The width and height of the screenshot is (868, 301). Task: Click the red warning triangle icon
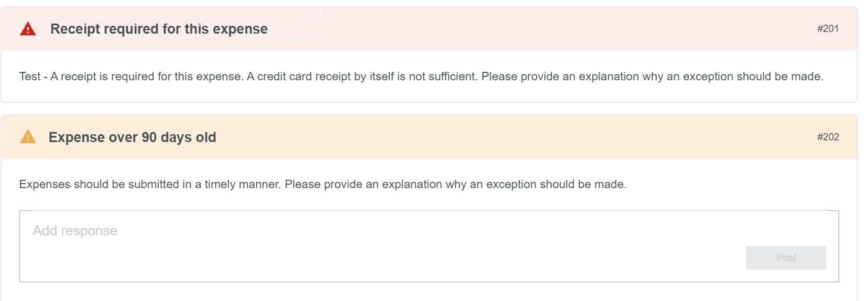(x=28, y=29)
